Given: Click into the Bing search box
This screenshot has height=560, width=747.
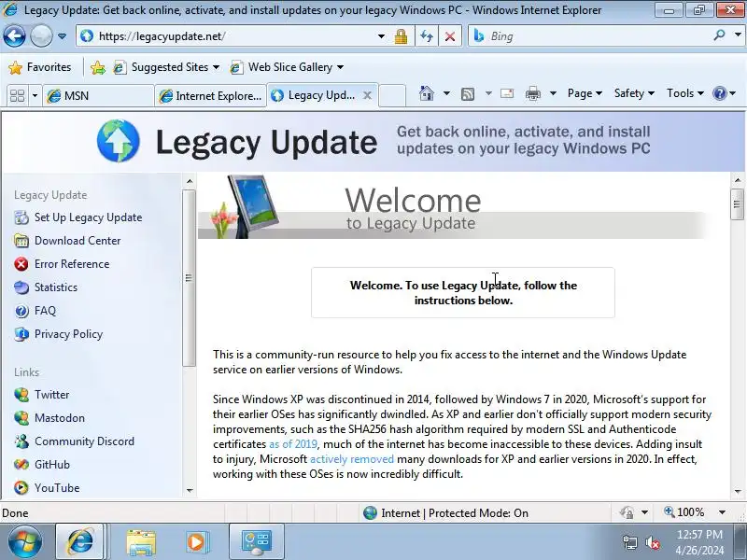Looking at the screenshot, I should point(598,36).
